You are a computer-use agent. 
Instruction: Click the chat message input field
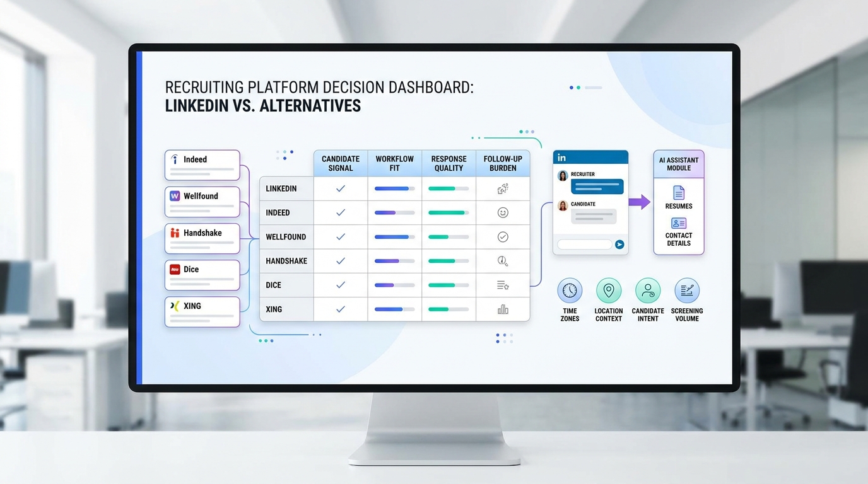(585, 245)
